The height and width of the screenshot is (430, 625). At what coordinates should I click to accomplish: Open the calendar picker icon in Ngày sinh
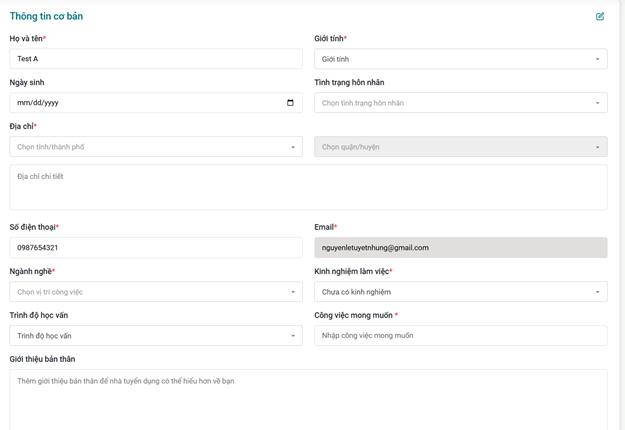(290, 103)
